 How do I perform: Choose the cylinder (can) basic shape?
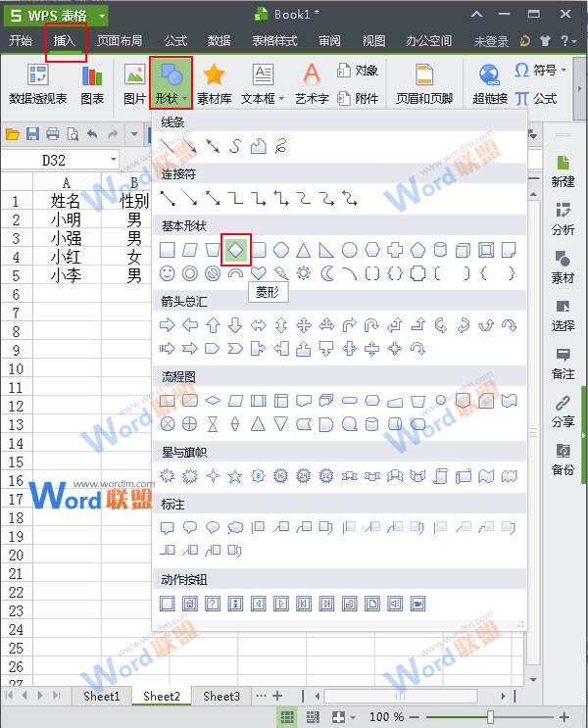coord(440,250)
